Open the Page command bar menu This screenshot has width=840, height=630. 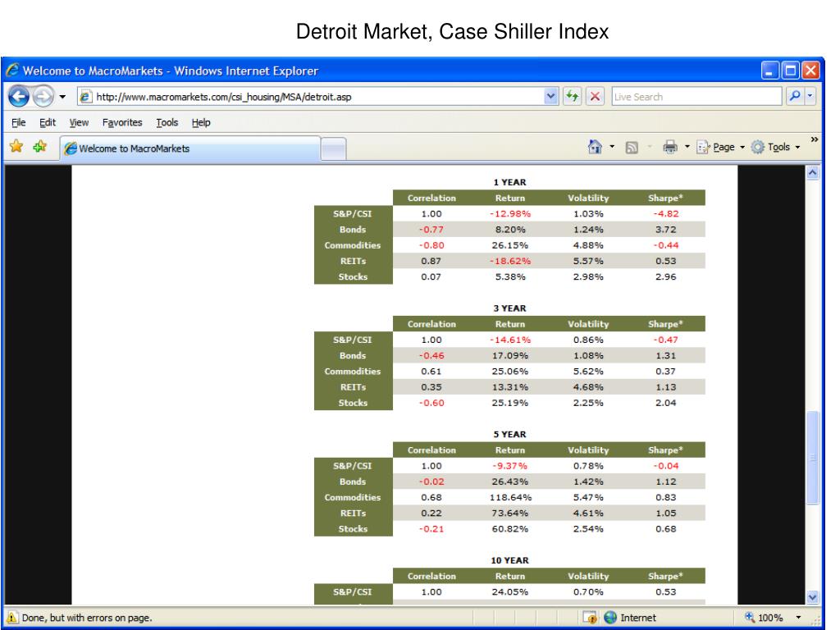(x=720, y=147)
